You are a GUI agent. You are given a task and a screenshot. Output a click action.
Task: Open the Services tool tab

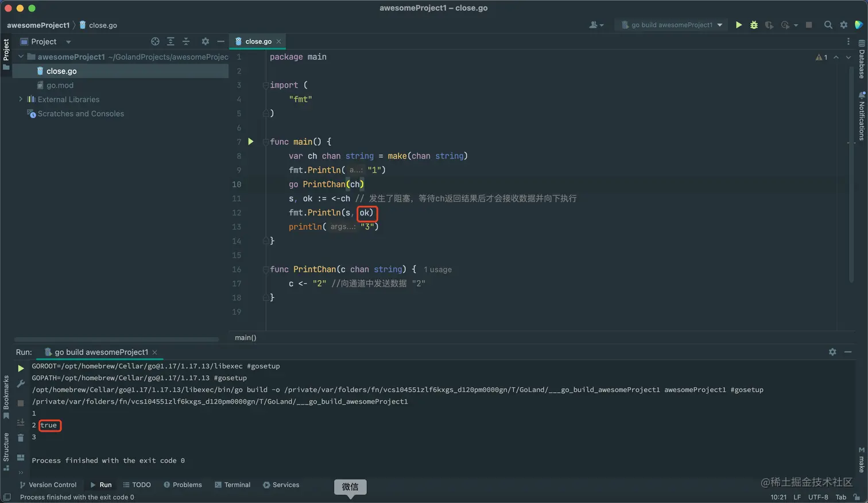281,485
